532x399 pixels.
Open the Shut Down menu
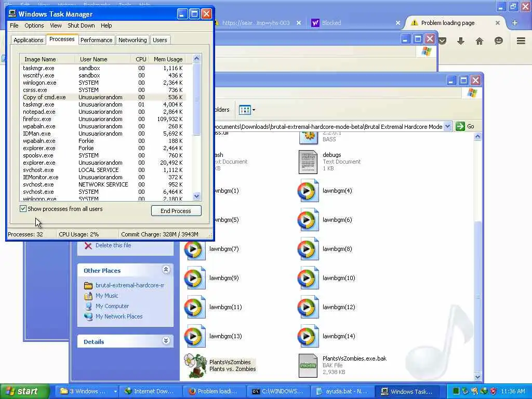[81, 25]
